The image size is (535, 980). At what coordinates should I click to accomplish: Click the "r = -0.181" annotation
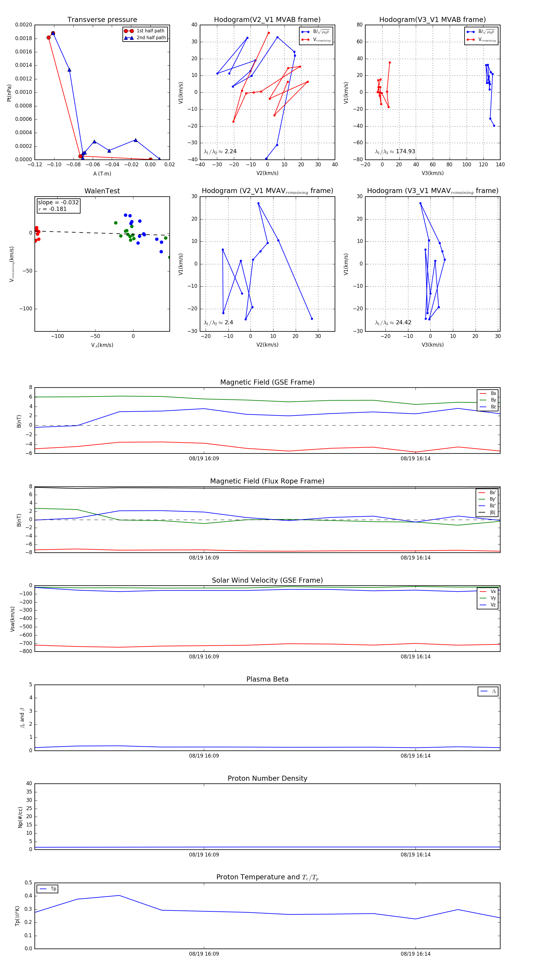point(53,209)
